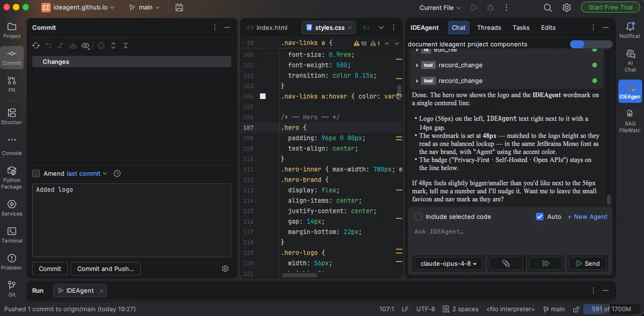Click the Rollback arrow icon in Commit toolbar
Image resolution: width=644 pixels, height=316 pixels.
pyautogui.click(x=48, y=45)
